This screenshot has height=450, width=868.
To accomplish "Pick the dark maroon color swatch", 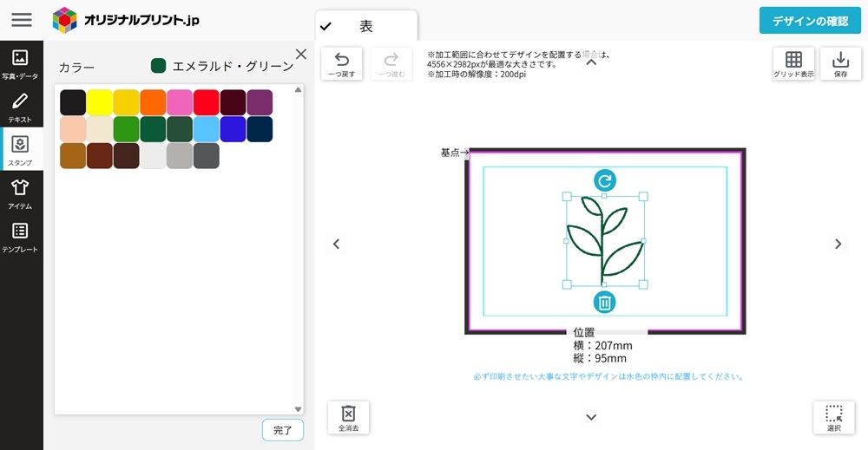I will tap(233, 102).
